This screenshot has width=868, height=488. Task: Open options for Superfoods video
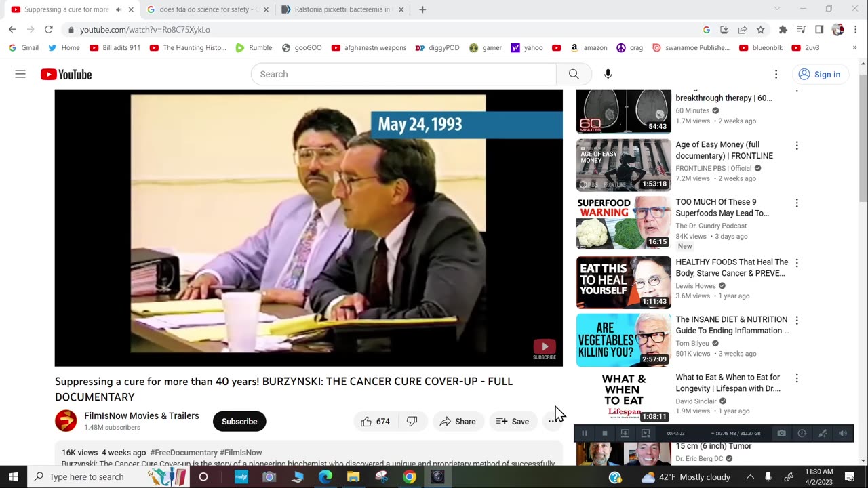[x=797, y=203]
